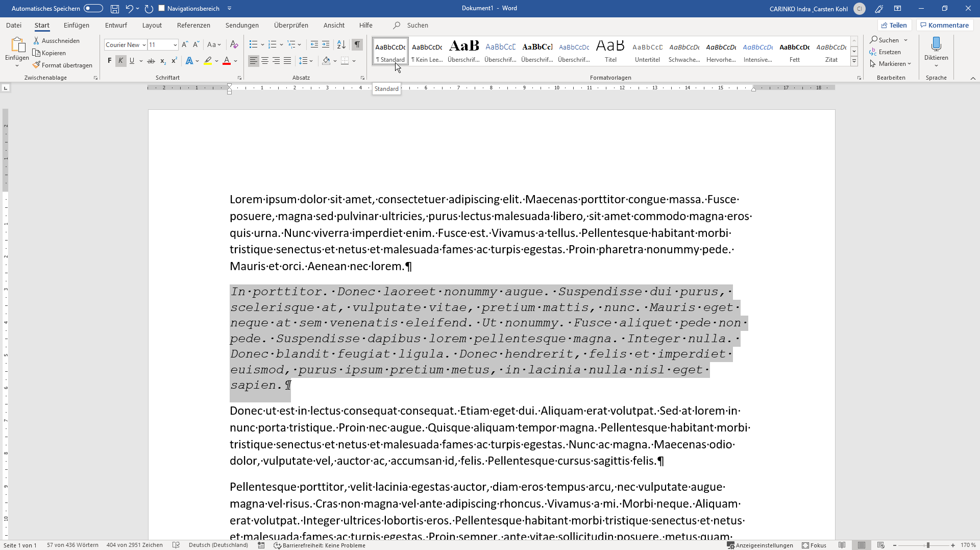Open Ersetzen replace tool

885,52
